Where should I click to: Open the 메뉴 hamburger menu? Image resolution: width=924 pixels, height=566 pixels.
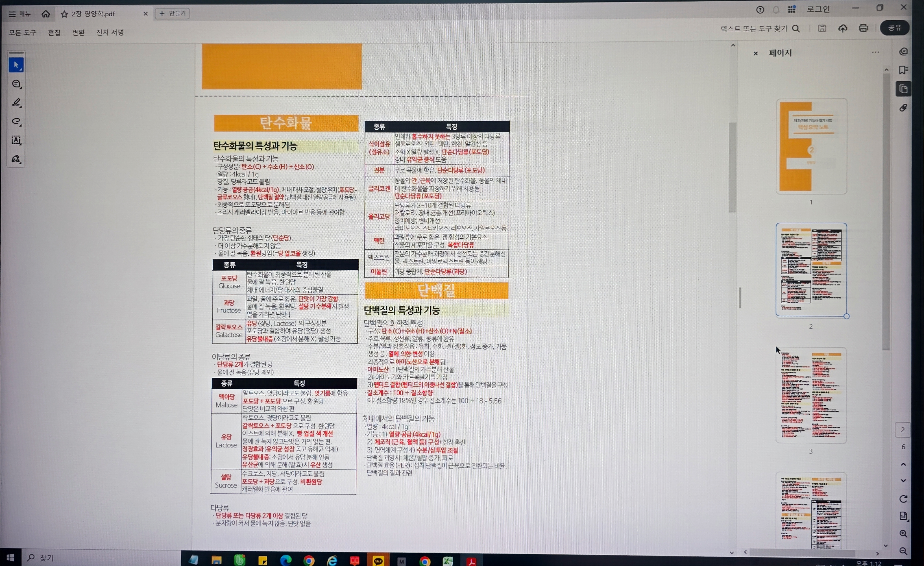[19, 14]
